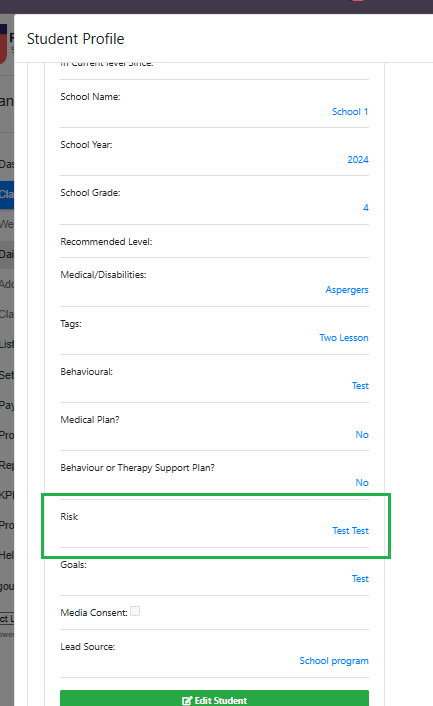
Task: Open the Aspergers medical value
Action: point(347,290)
